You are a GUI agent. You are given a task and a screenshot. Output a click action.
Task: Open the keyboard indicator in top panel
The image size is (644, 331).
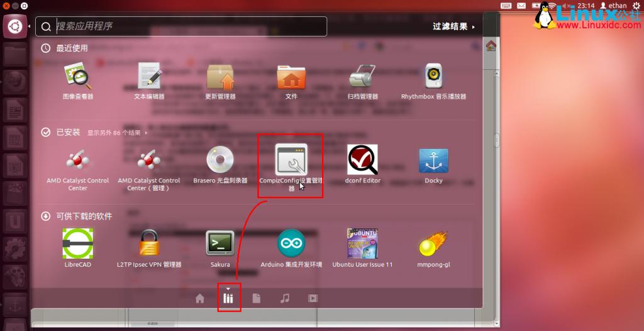click(506, 5)
